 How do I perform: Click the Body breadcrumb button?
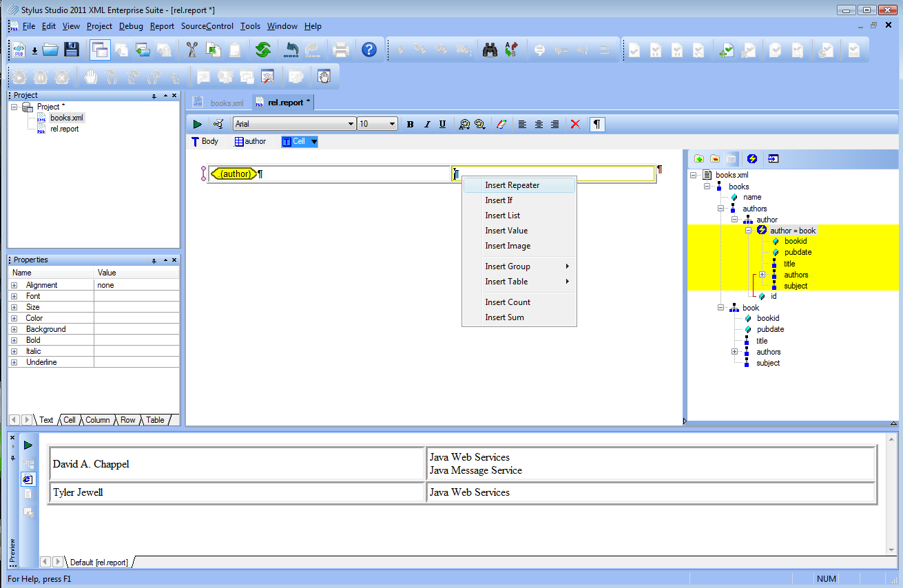[x=205, y=142]
